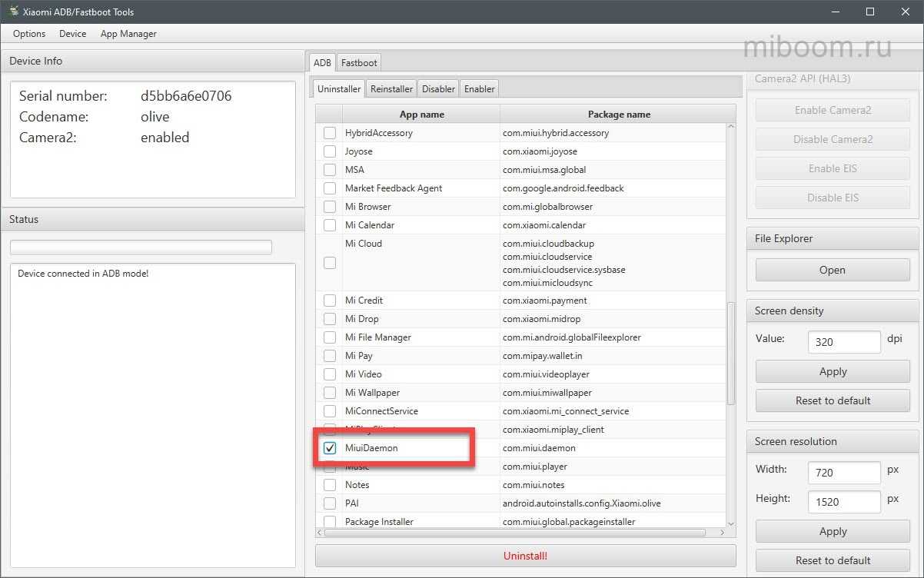Click the 'Device connected in ADB mode!' log message
This screenshot has height=578, width=924.
coord(83,274)
